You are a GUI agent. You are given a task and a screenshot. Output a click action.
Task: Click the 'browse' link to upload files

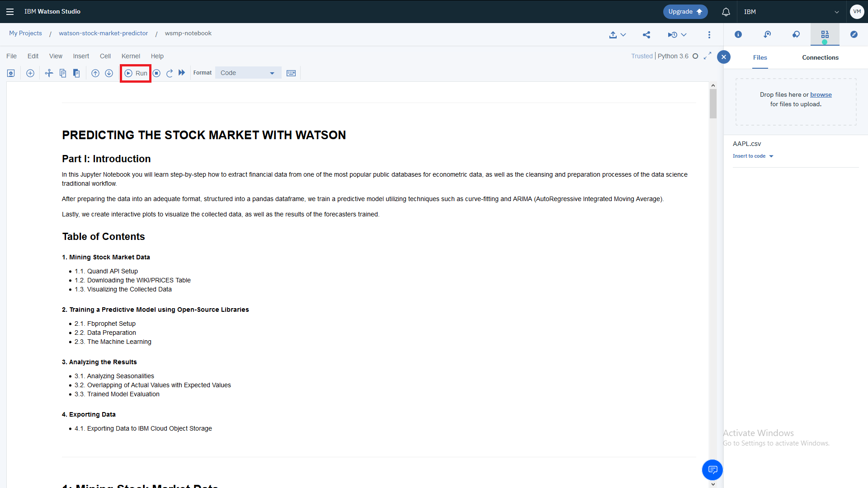821,94
